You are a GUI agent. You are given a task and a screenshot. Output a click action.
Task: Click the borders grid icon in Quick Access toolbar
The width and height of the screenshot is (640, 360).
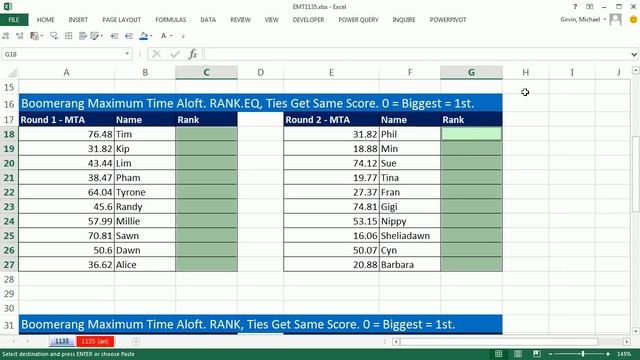(x=69, y=36)
